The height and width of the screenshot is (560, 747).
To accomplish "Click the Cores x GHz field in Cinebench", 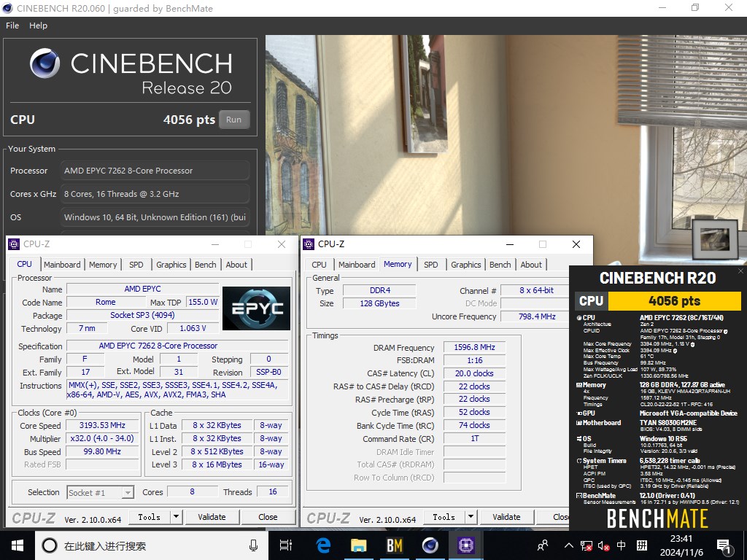I will point(155,194).
